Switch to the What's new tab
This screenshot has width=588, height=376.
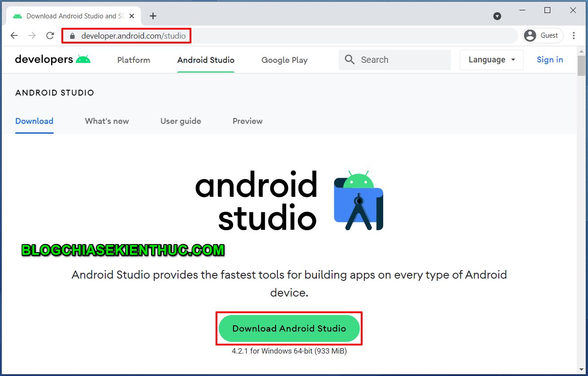pos(107,121)
